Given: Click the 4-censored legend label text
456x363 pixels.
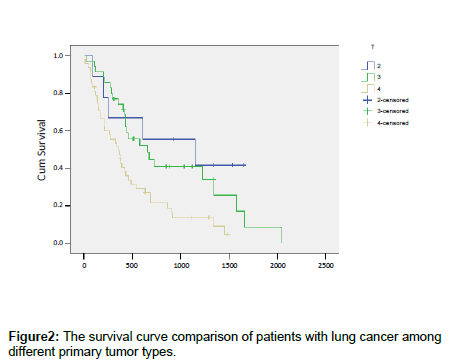Looking at the screenshot, I should point(393,123).
